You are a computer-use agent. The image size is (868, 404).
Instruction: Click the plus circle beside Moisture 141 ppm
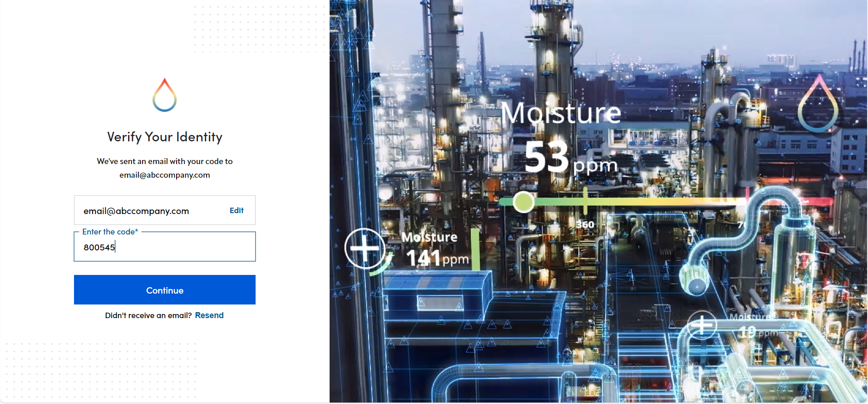click(364, 249)
